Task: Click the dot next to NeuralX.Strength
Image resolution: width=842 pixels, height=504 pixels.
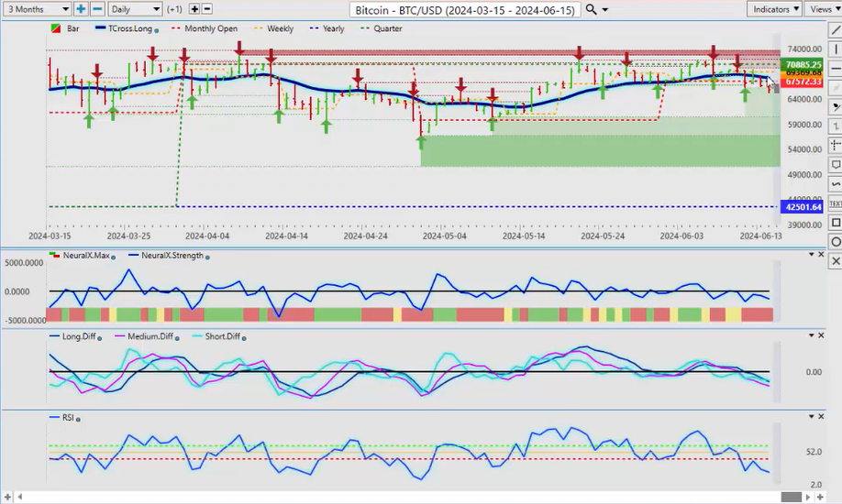Action: point(207,257)
